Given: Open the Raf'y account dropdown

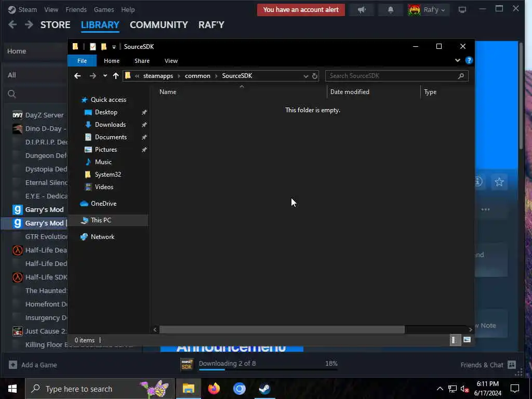Looking at the screenshot, I should (x=428, y=10).
